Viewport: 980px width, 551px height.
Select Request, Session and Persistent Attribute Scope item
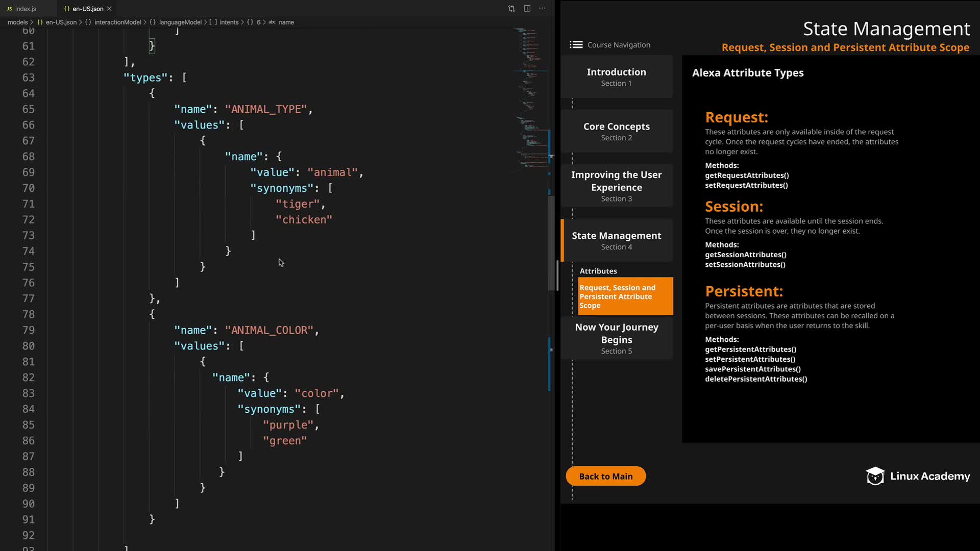625,296
